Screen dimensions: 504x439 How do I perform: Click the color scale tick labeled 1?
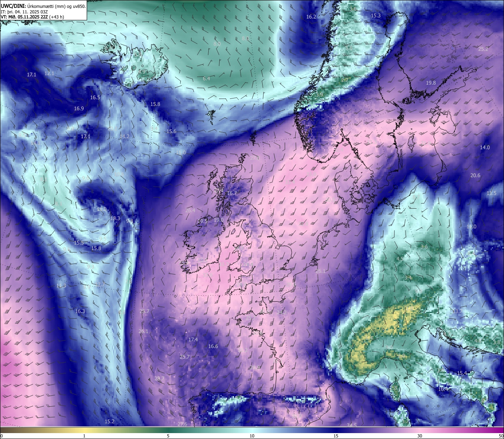[84, 436]
